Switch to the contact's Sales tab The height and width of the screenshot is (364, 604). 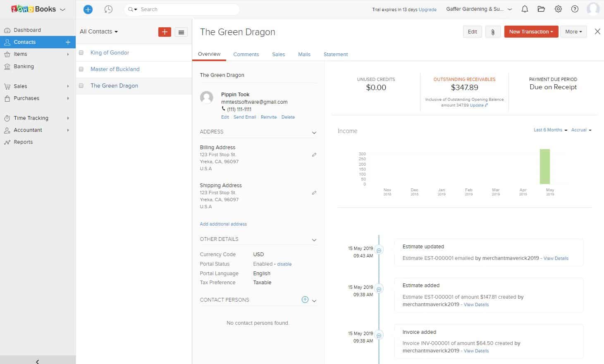[278, 54]
